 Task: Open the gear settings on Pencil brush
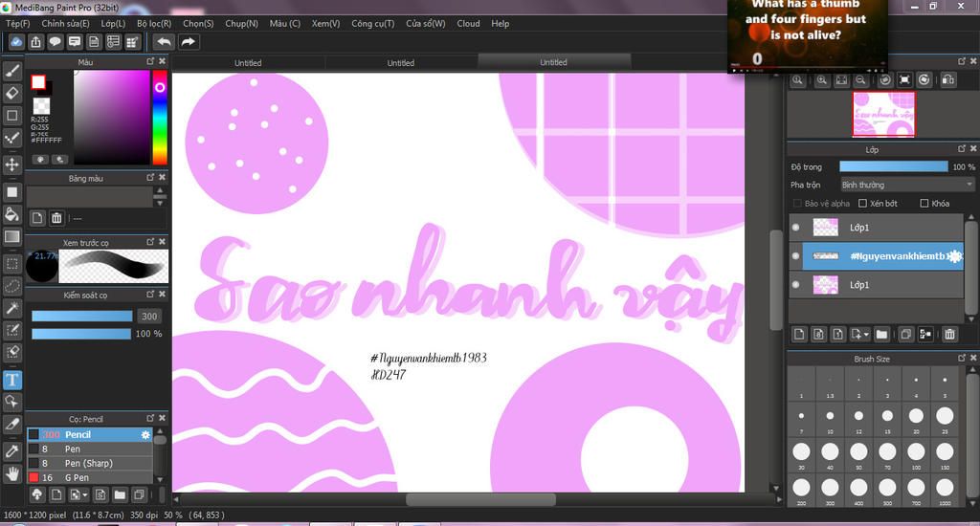click(x=145, y=434)
